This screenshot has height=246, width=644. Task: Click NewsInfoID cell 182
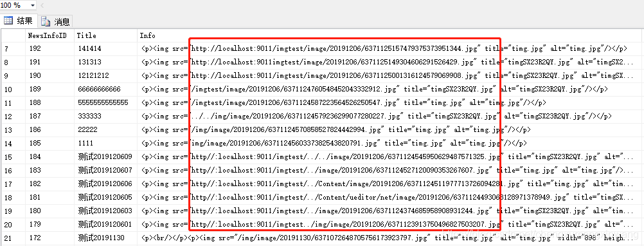(49, 184)
